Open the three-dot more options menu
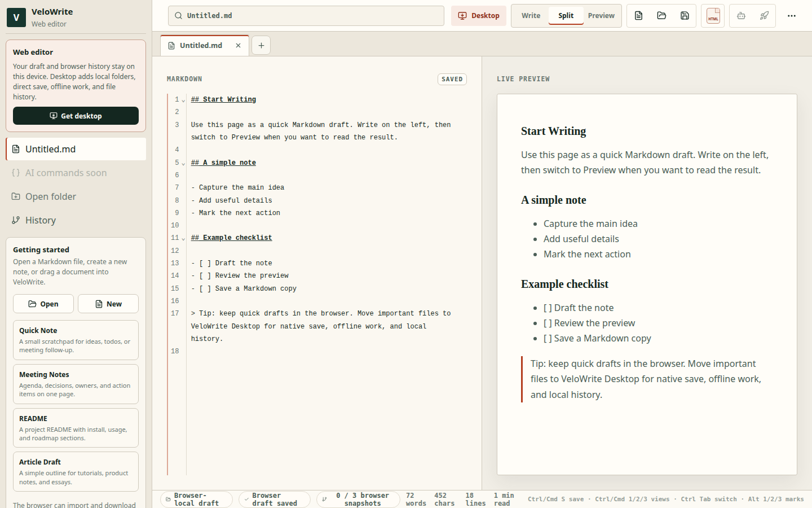The width and height of the screenshot is (812, 508). click(x=792, y=16)
